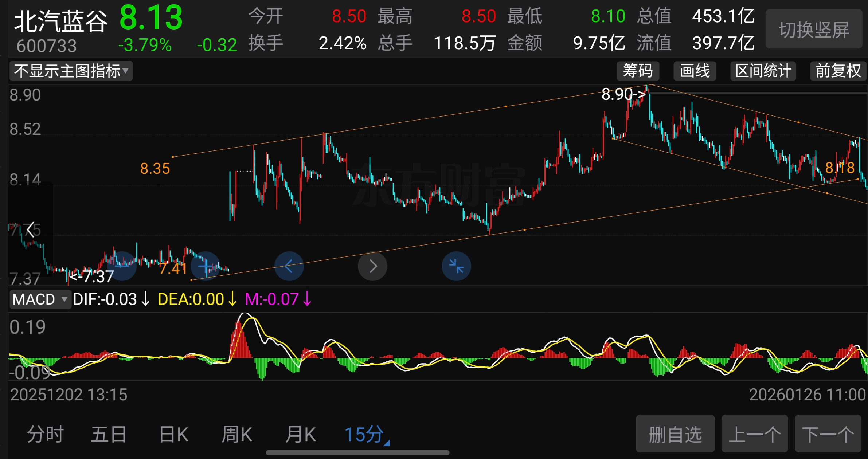
Task: Switch to the 分时 tab
Action: point(45,434)
